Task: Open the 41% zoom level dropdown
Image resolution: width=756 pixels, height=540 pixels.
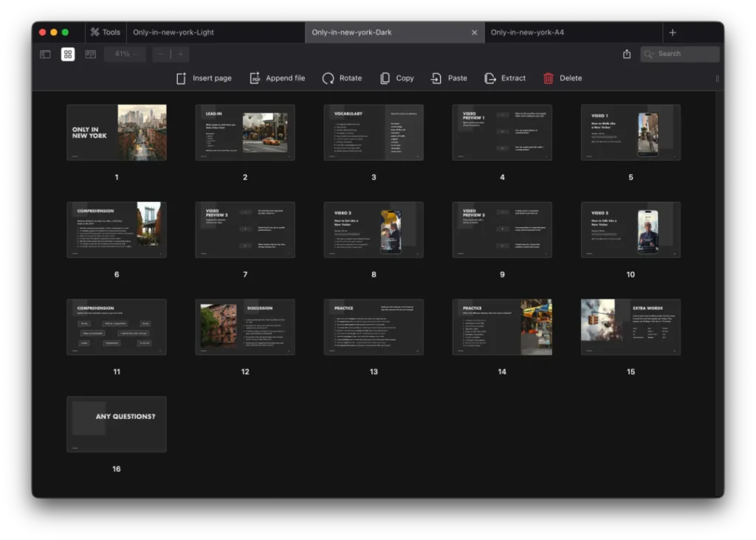Action: coord(125,54)
